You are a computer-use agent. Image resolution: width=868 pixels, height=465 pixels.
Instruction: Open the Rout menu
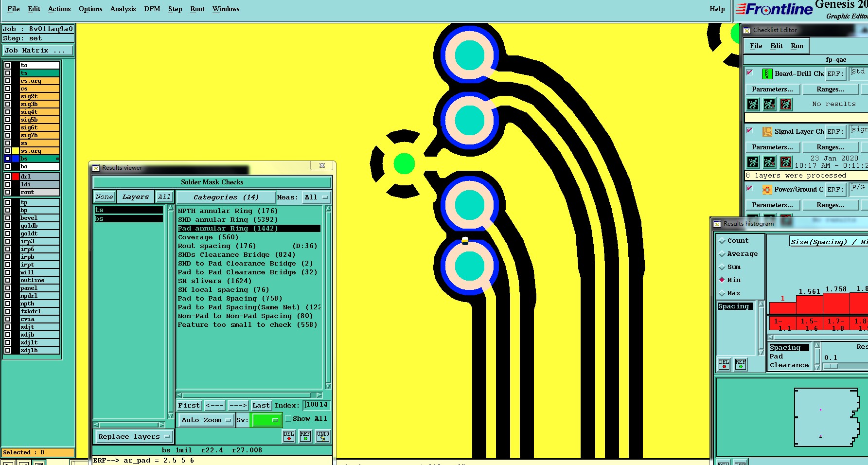(x=197, y=9)
